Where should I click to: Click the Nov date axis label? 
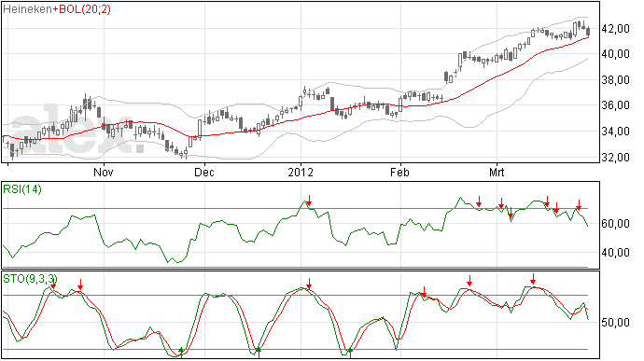[104, 172]
